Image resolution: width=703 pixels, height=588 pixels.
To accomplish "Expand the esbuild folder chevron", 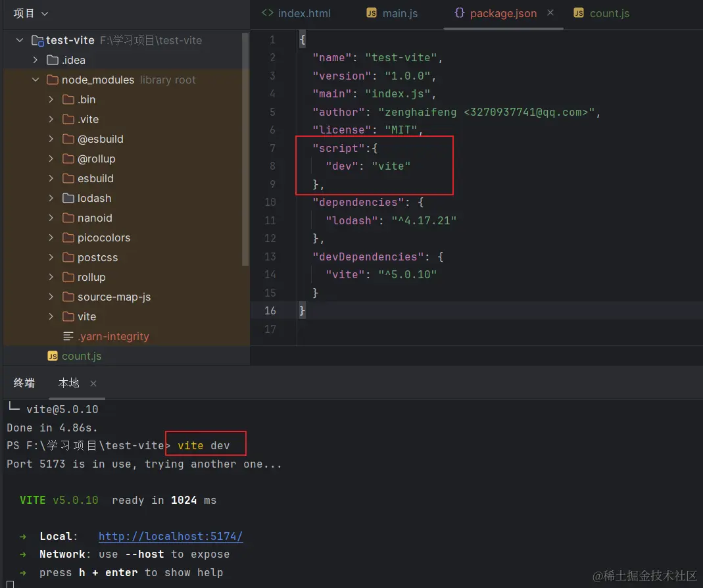I will point(51,178).
